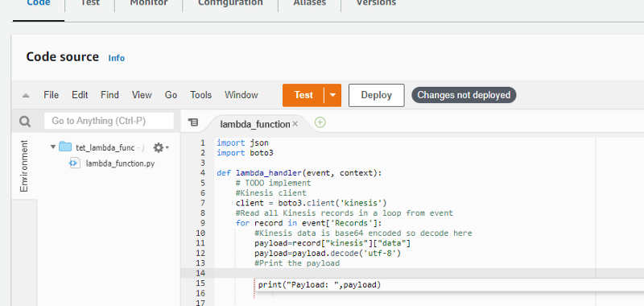This screenshot has width=644, height=306.
Task: Click the '#Read all Kinesis records' comment line
Action: pos(345,213)
